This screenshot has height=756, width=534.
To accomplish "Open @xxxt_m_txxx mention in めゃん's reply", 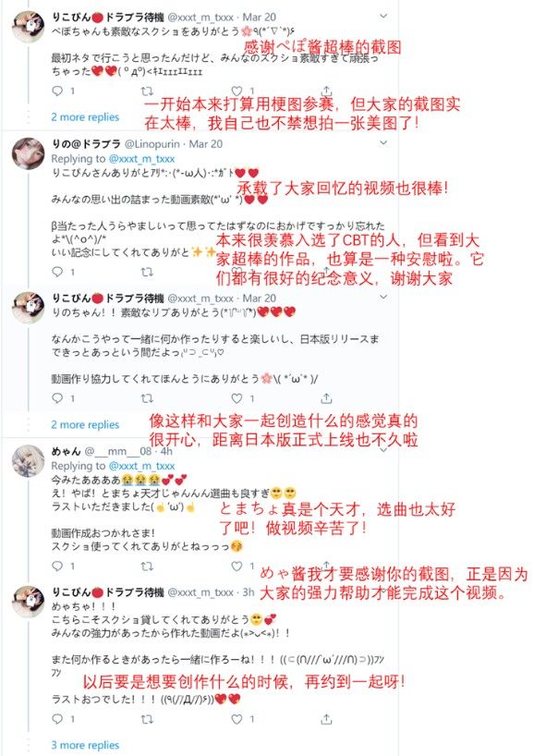I will (x=141, y=466).
